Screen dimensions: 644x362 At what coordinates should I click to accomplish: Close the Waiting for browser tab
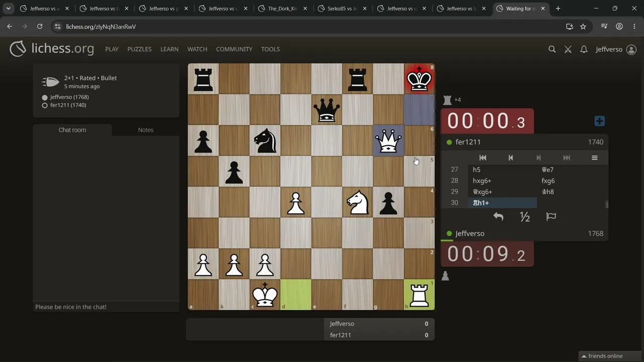pyautogui.click(x=543, y=9)
